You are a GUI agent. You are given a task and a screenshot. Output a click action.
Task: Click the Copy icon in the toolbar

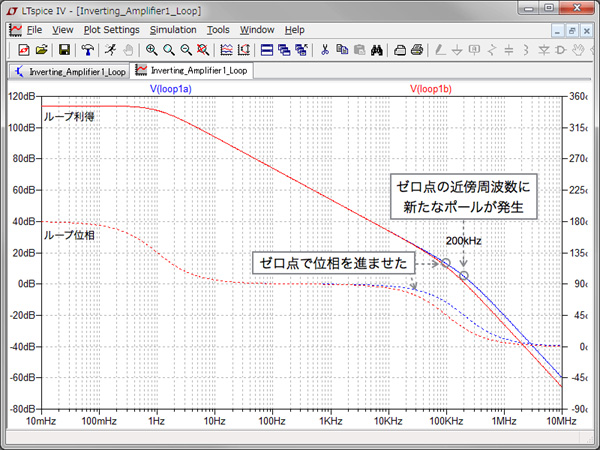(342, 49)
